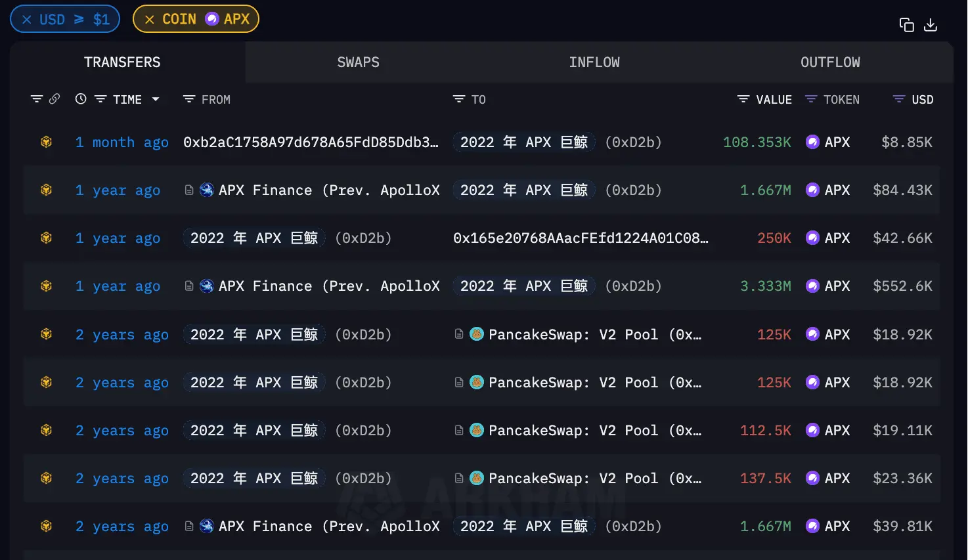Open the VALUE column filter
The width and height of the screenshot is (968, 560).
(x=743, y=99)
